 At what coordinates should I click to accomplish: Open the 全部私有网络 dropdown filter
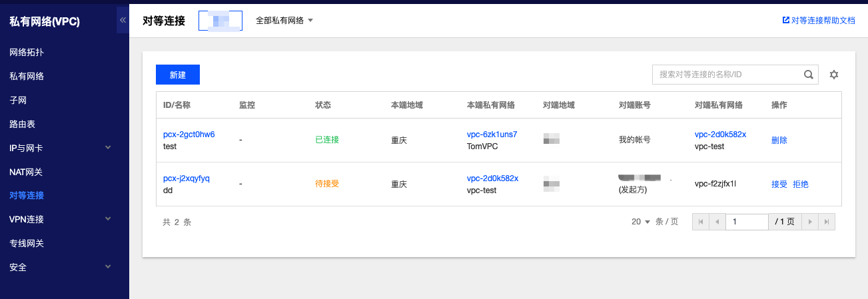coord(284,21)
